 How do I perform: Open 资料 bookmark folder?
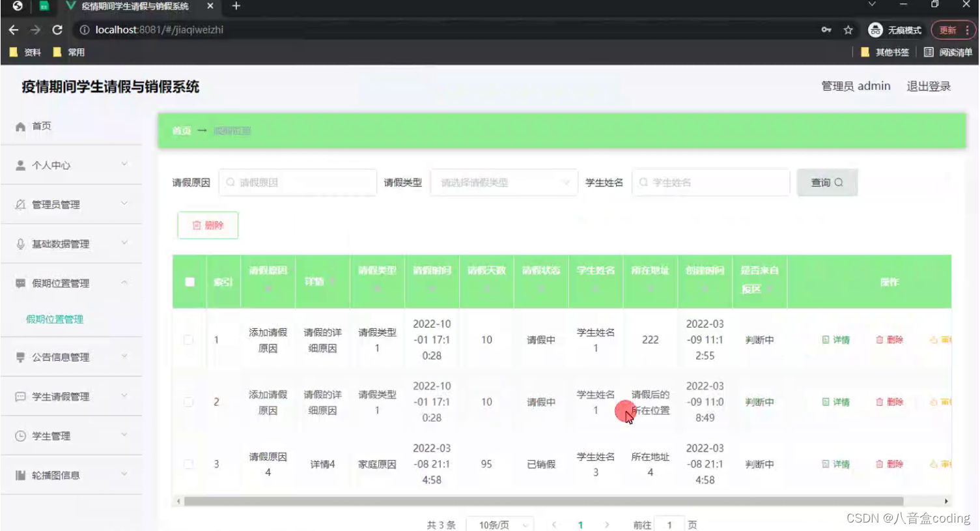coord(25,52)
